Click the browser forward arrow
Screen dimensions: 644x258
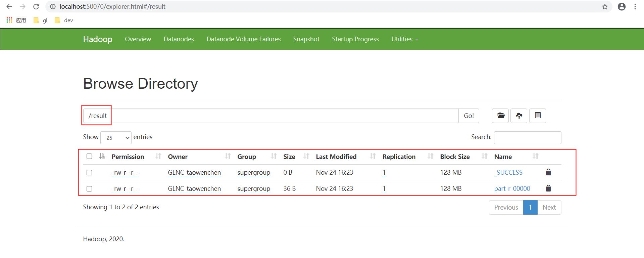pos(22,6)
